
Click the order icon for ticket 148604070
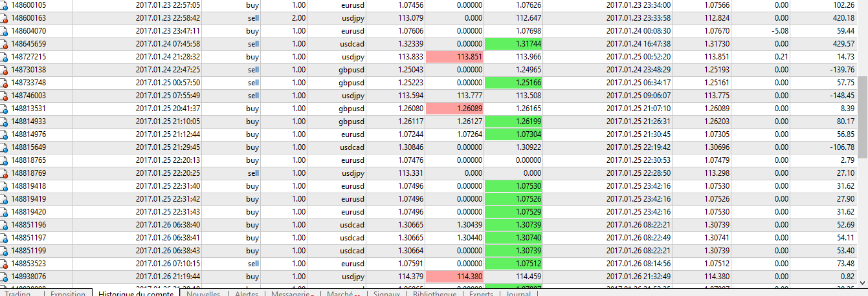point(5,31)
